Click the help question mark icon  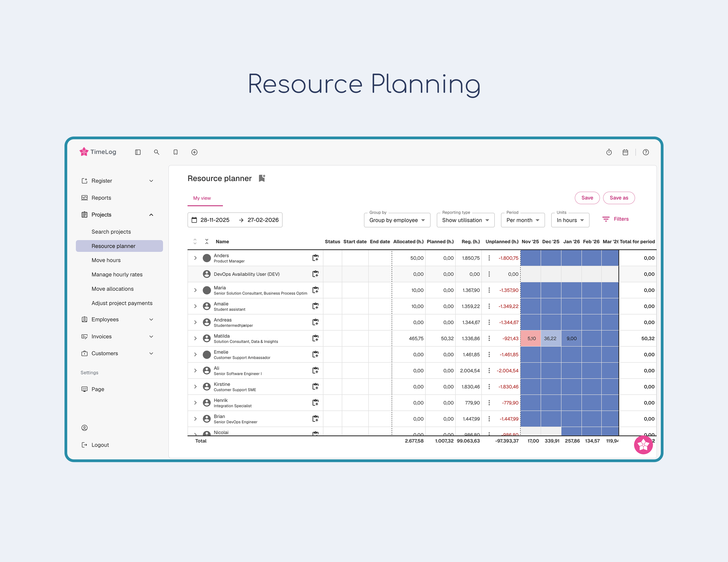pos(646,152)
